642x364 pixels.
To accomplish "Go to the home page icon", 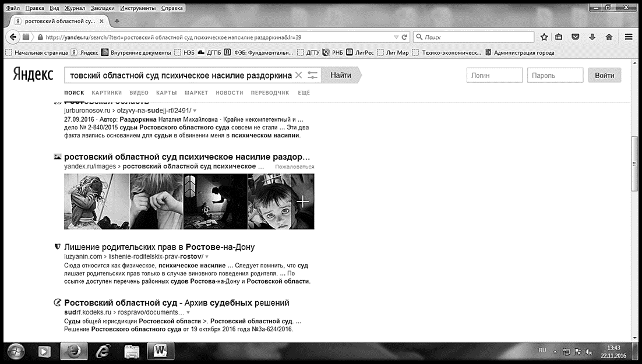I will tap(609, 37).
